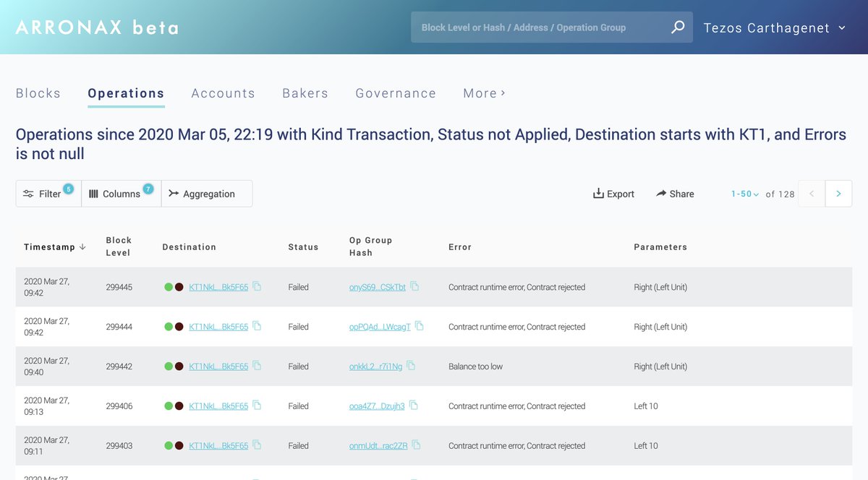
Task: Click the Error column header
Action: [x=460, y=247]
